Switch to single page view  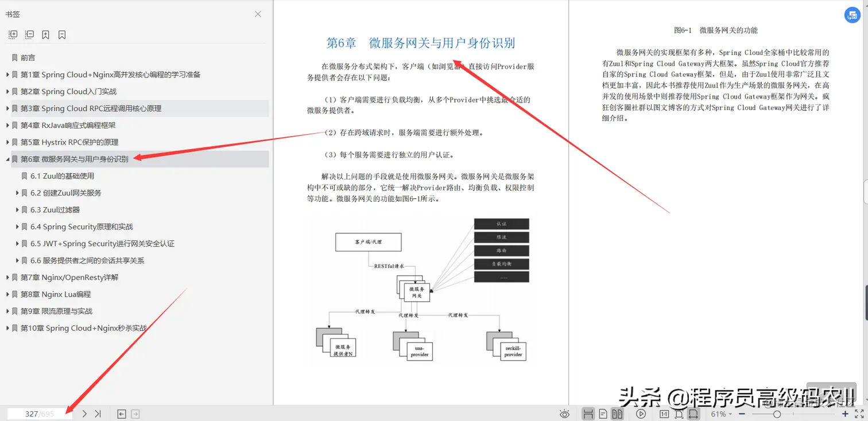603,413
